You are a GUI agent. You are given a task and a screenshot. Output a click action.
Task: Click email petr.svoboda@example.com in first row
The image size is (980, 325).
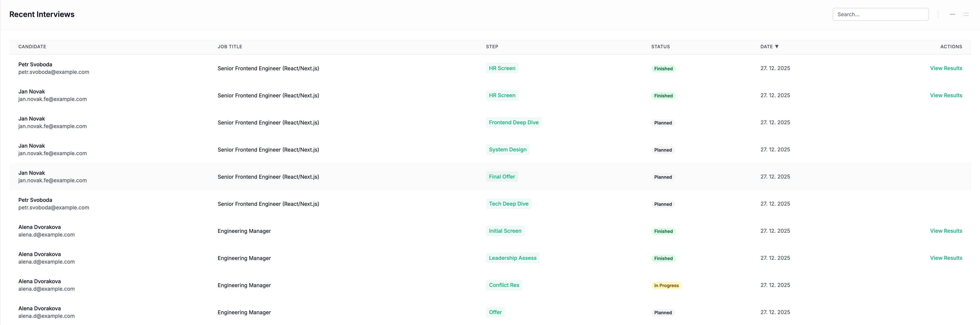pos(54,72)
